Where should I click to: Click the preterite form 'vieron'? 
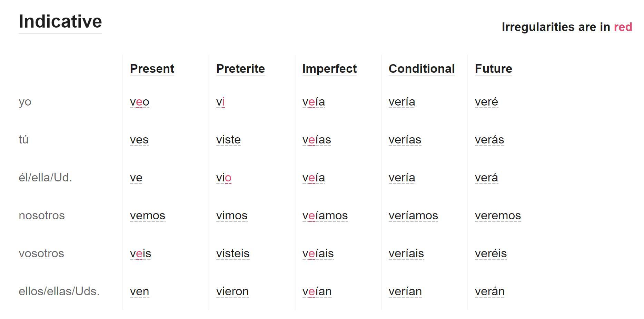[x=232, y=292]
